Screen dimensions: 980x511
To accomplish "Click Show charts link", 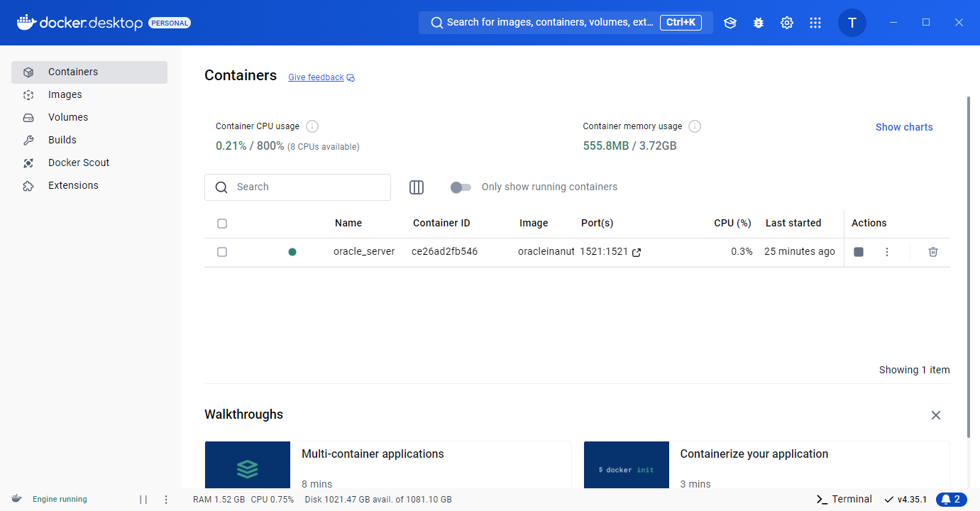I will point(904,127).
